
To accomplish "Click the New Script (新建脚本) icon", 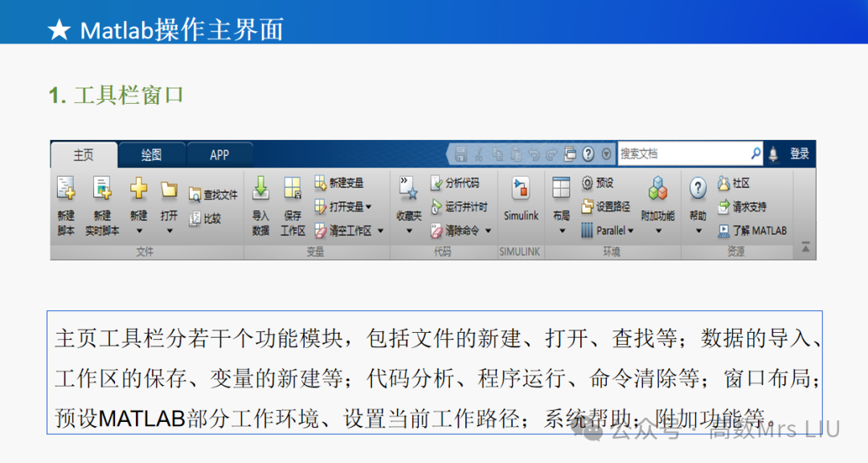I will click(66, 188).
